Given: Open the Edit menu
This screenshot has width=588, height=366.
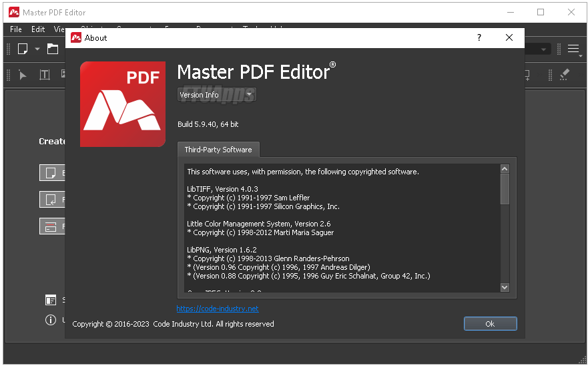Looking at the screenshot, I should click(x=38, y=29).
